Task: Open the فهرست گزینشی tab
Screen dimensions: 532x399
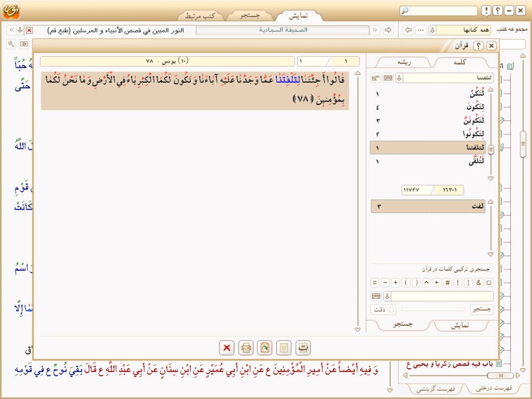Action: click(436, 389)
